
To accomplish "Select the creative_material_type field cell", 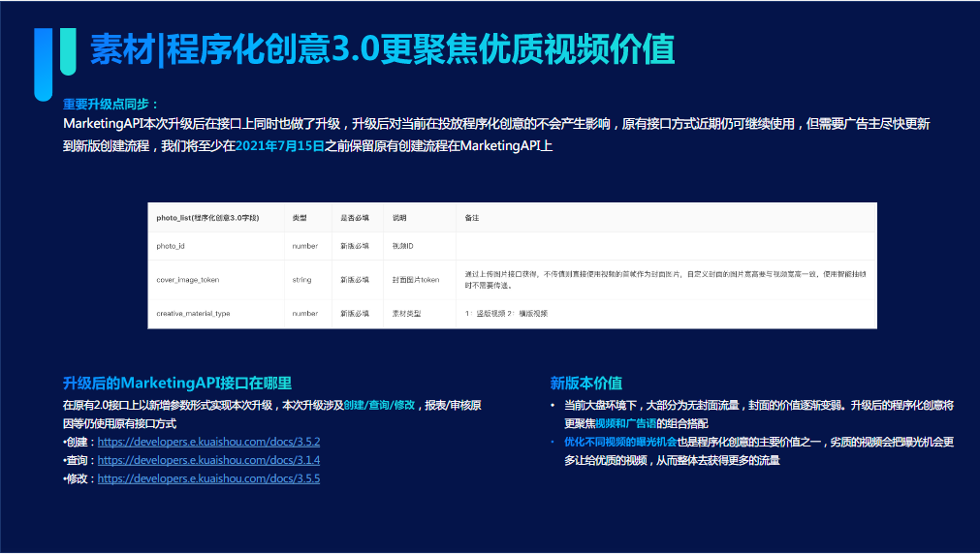I will [193, 314].
